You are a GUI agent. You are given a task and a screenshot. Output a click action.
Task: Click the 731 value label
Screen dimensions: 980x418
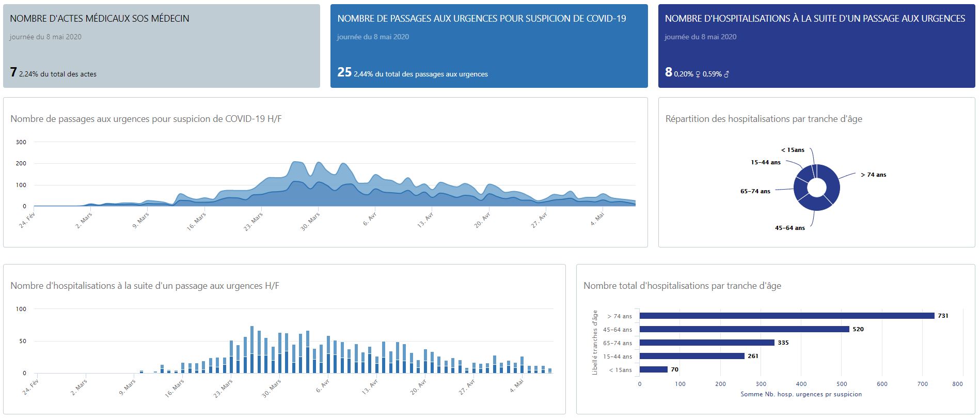[943, 316]
